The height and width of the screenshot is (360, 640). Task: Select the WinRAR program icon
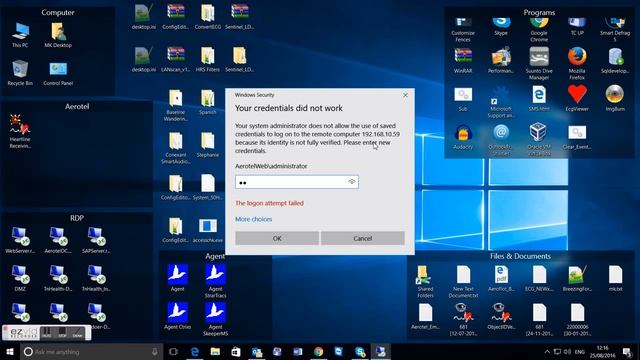point(463,60)
